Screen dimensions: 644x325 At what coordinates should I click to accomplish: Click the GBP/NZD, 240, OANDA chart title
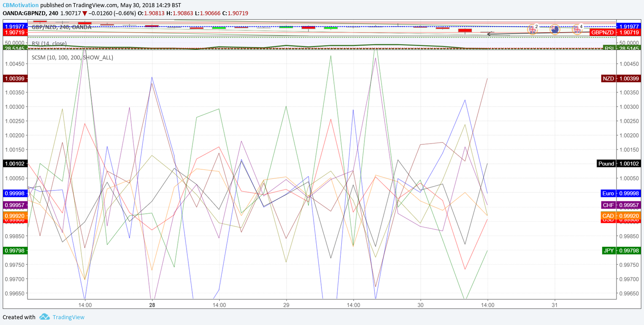click(61, 27)
